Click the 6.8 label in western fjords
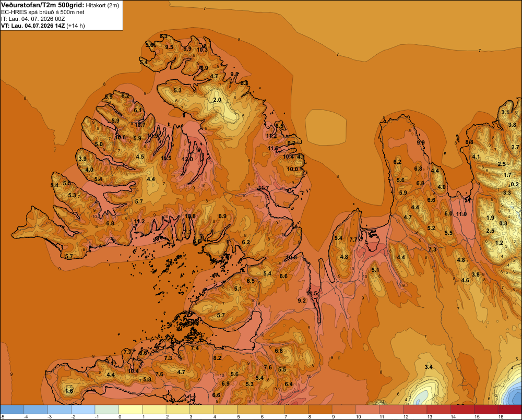Image resolution: width=522 pixels, height=420 pixels. [x=110, y=223]
